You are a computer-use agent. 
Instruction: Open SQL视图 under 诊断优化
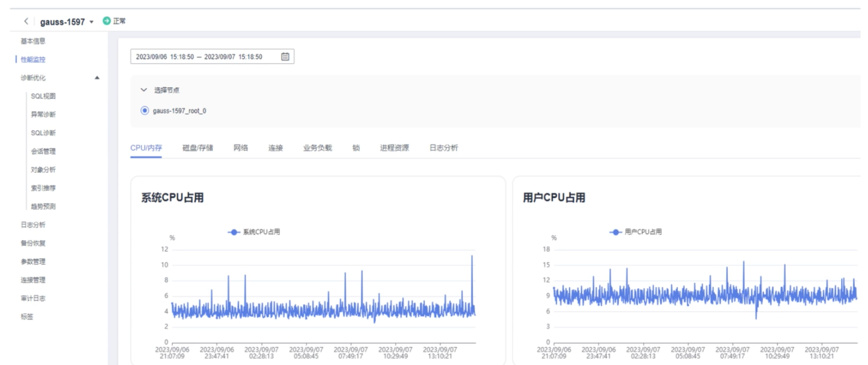click(x=43, y=96)
